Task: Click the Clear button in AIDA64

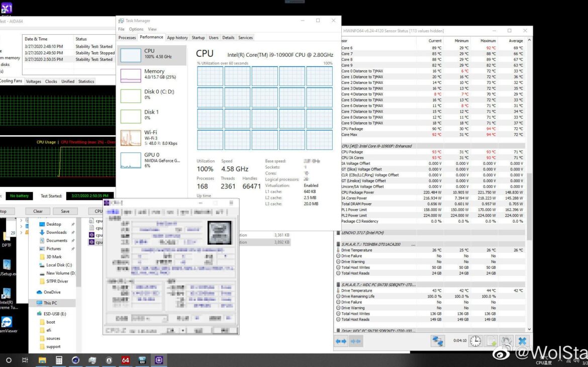Action: (x=37, y=211)
